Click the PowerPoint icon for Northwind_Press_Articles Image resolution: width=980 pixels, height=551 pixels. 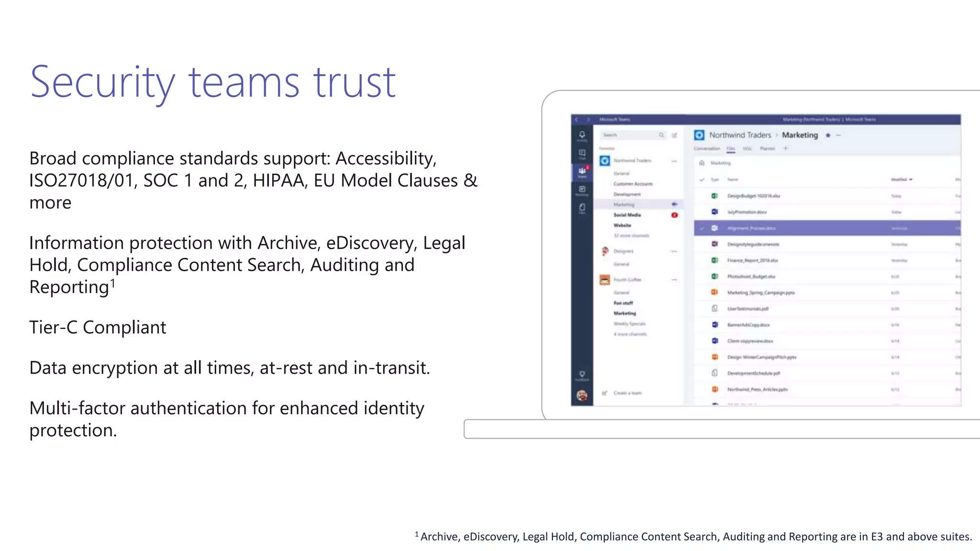(714, 389)
